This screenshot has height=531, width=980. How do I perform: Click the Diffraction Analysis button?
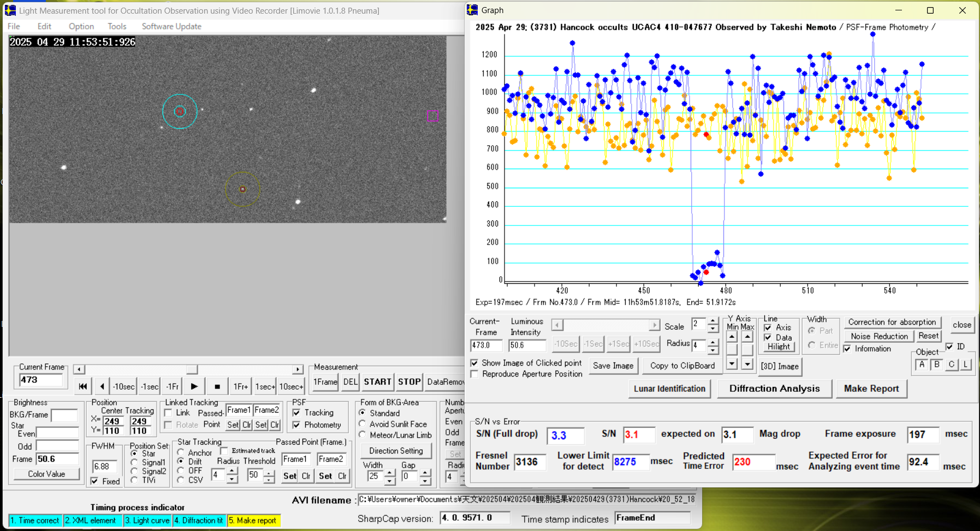pos(774,389)
